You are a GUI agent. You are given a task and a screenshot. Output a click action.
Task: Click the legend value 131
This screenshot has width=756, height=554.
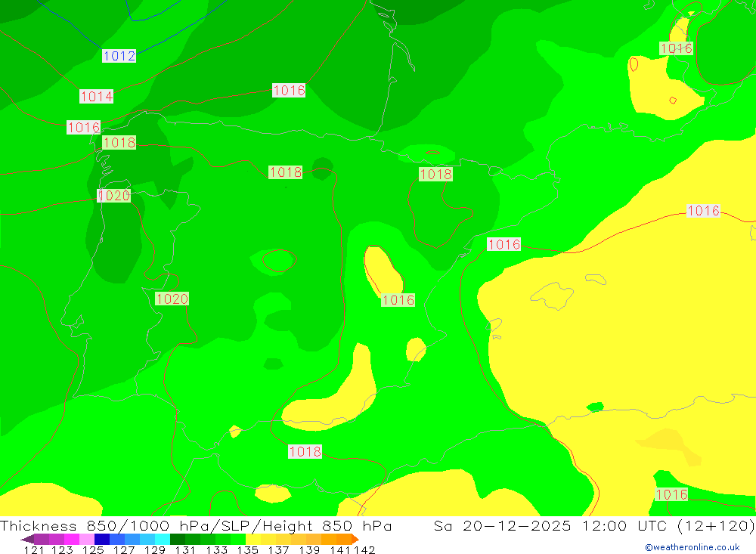point(185,549)
